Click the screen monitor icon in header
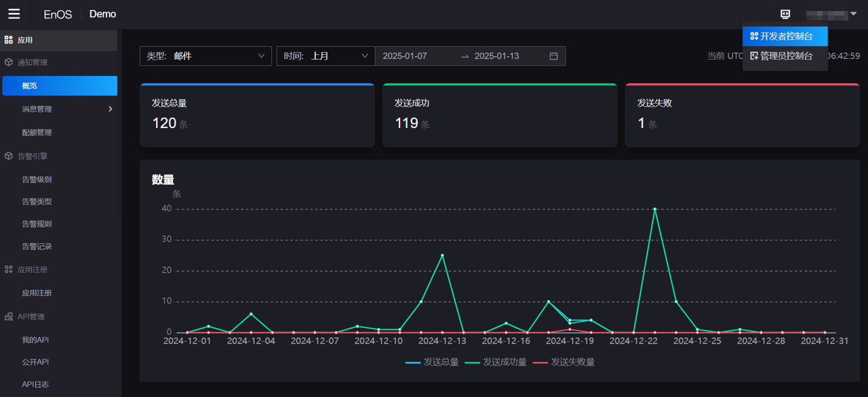 click(785, 14)
